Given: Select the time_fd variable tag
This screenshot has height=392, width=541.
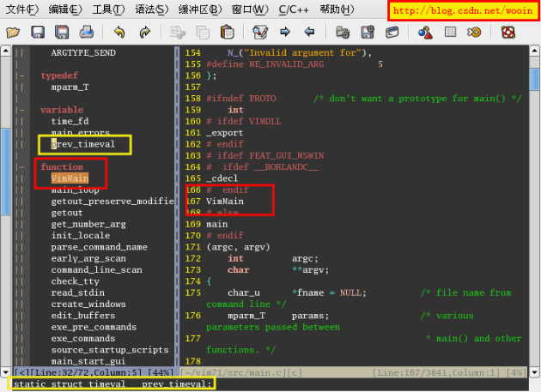Looking at the screenshot, I should tap(70, 121).
